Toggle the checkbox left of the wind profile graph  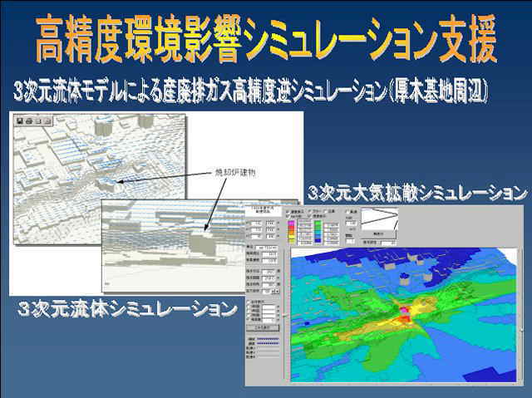(347, 211)
